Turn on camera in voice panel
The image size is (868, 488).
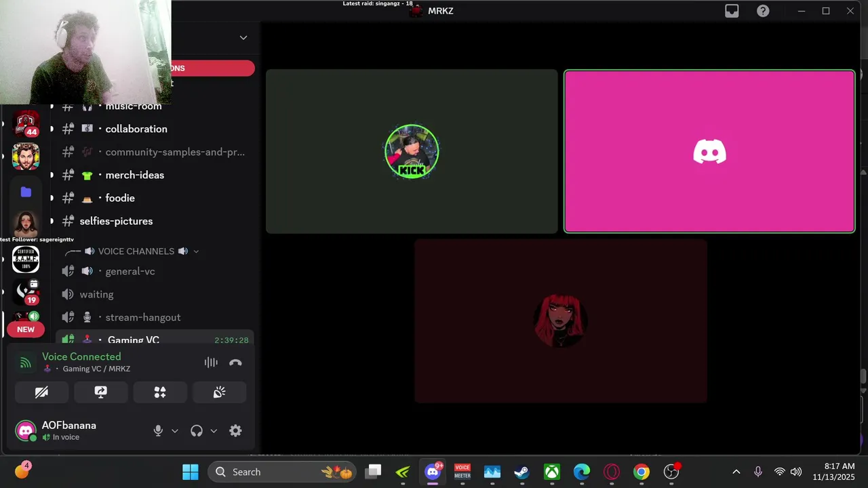(41, 392)
